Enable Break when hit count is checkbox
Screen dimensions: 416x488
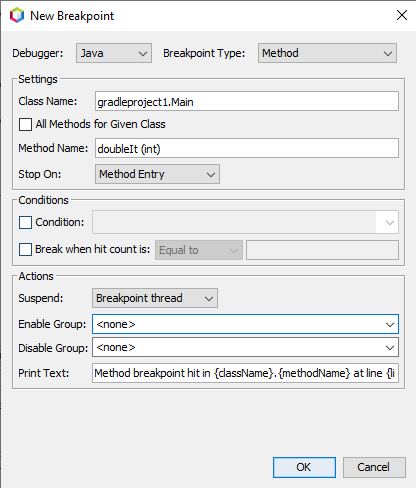(x=25, y=249)
